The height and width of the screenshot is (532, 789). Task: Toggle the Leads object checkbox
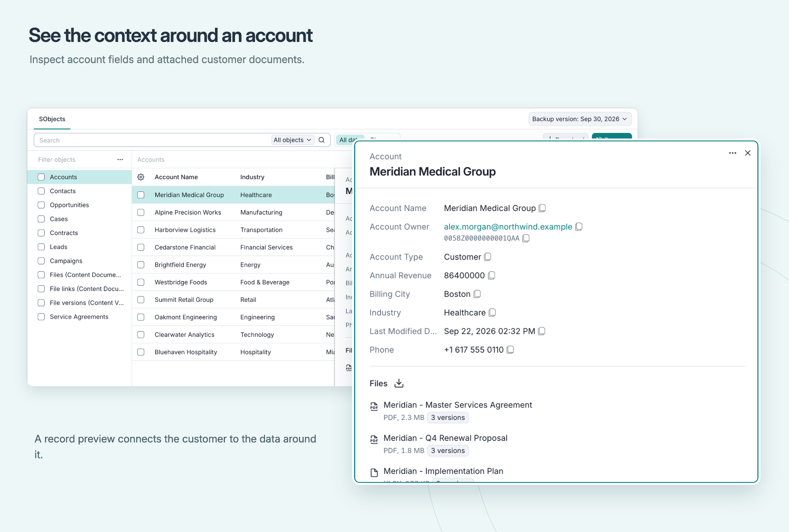41,247
